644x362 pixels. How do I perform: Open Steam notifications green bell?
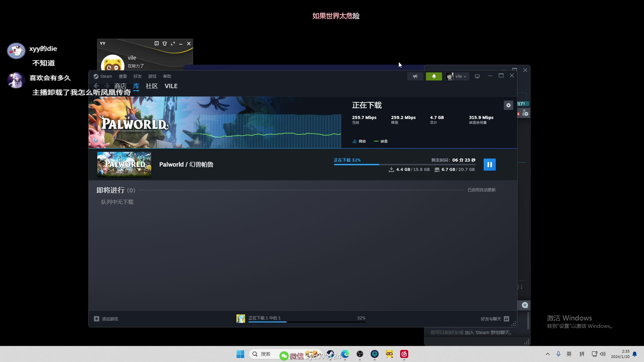pos(434,76)
